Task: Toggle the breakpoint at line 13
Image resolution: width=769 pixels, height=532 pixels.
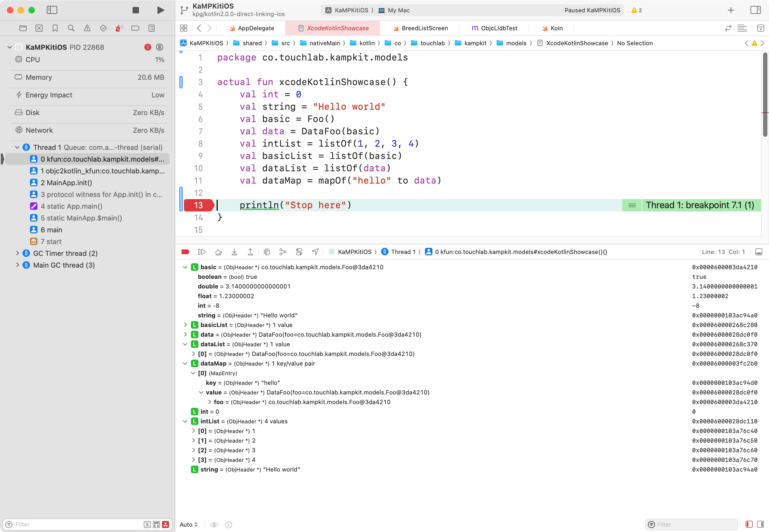Action: click(199, 205)
